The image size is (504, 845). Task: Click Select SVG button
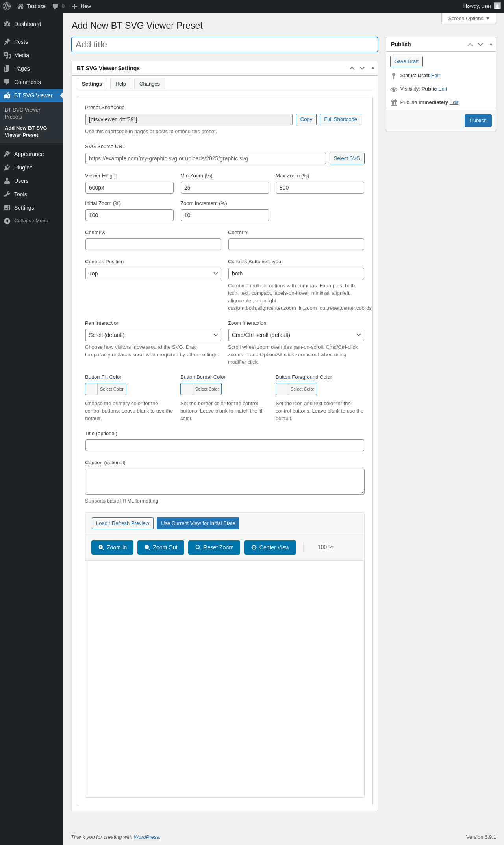click(347, 158)
